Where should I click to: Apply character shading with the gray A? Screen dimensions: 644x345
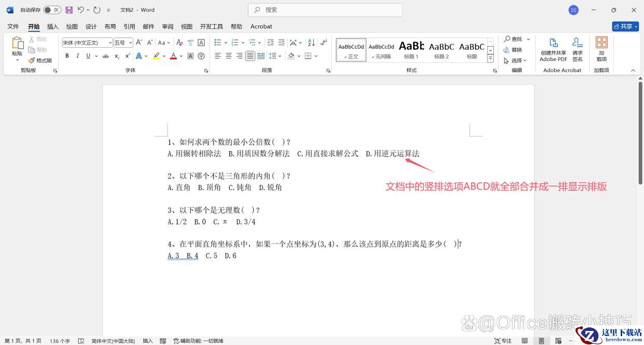(190, 56)
